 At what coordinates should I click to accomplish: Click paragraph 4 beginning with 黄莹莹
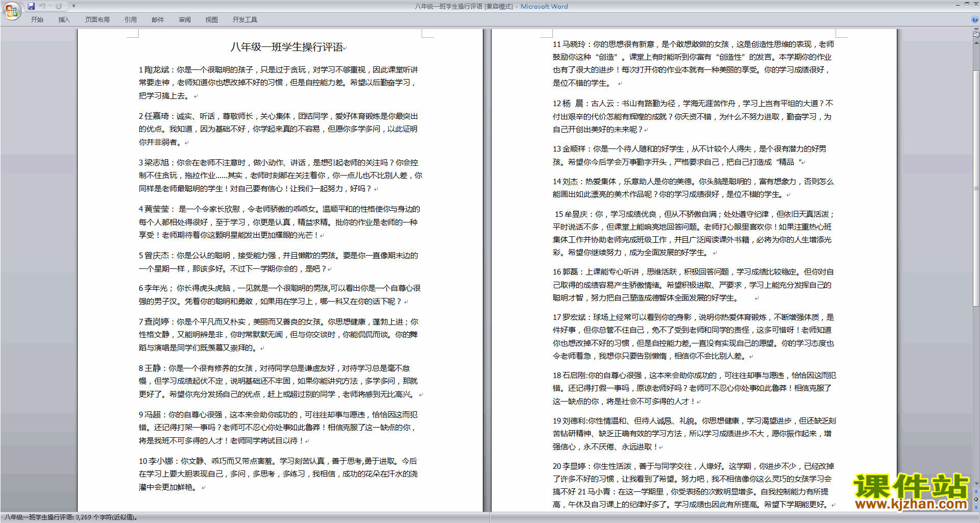click(x=279, y=222)
